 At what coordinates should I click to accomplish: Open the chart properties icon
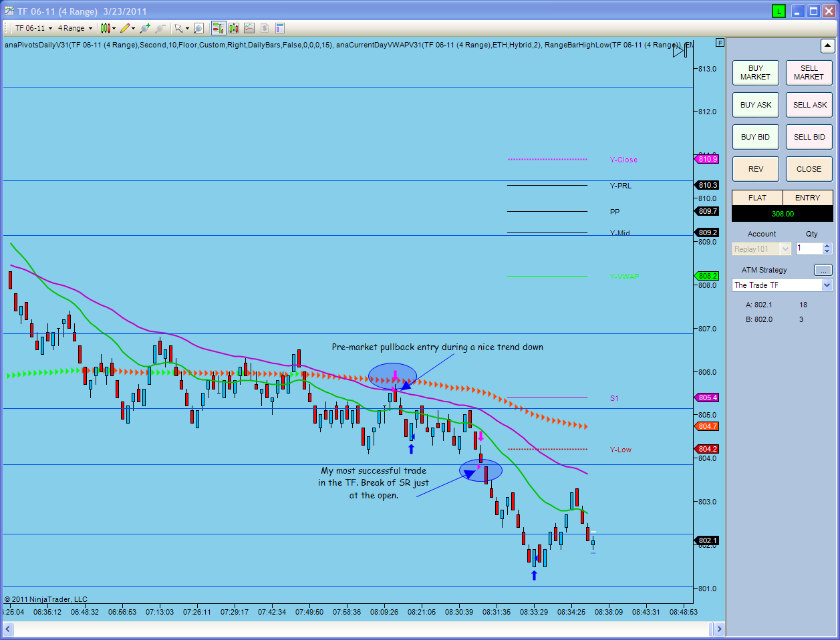click(280, 28)
